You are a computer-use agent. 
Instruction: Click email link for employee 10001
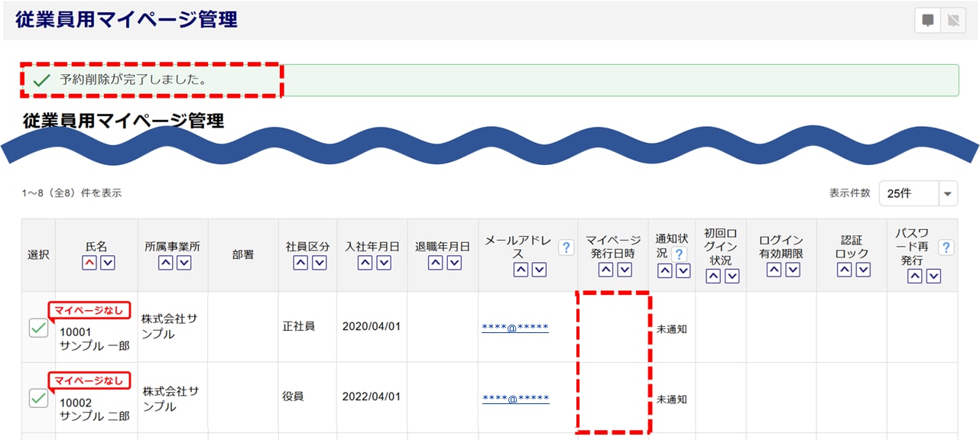pyautogui.click(x=515, y=328)
